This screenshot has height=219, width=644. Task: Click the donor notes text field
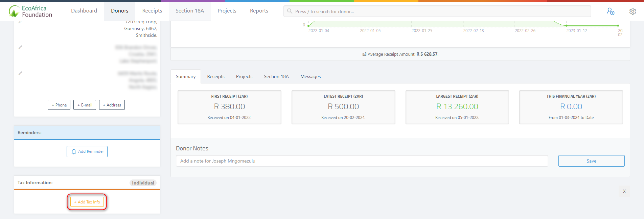click(362, 161)
